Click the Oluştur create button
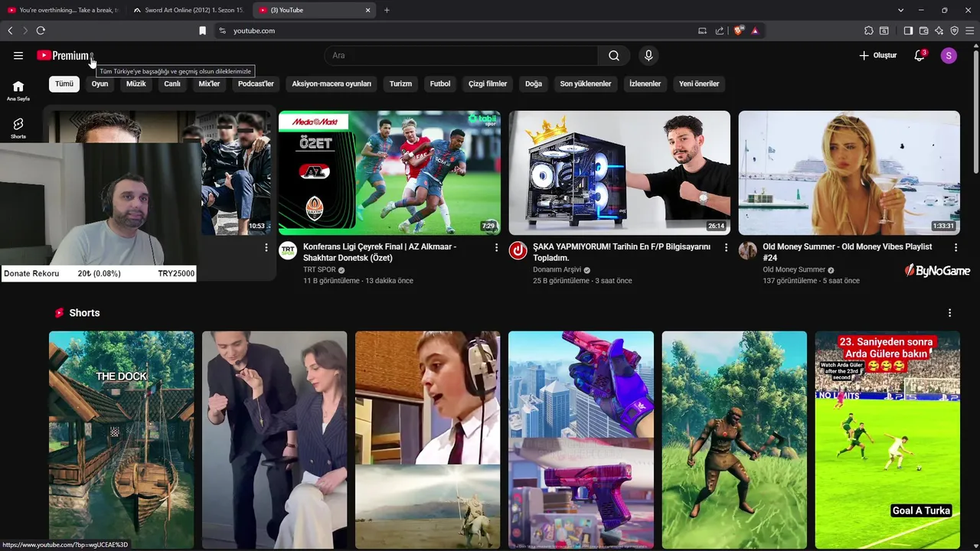The width and height of the screenshot is (980, 551). click(877, 55)
